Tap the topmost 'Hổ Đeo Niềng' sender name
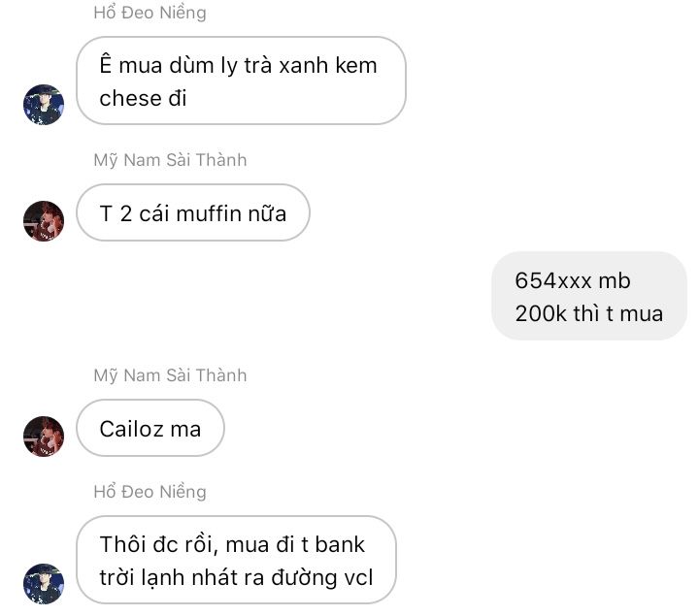 (x=150, y=13)
